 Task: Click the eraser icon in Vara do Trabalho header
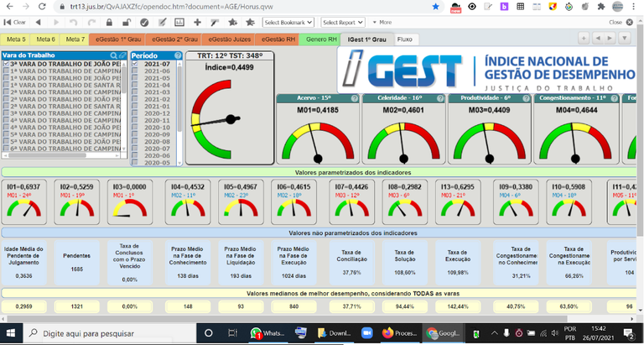coord(122,55)
